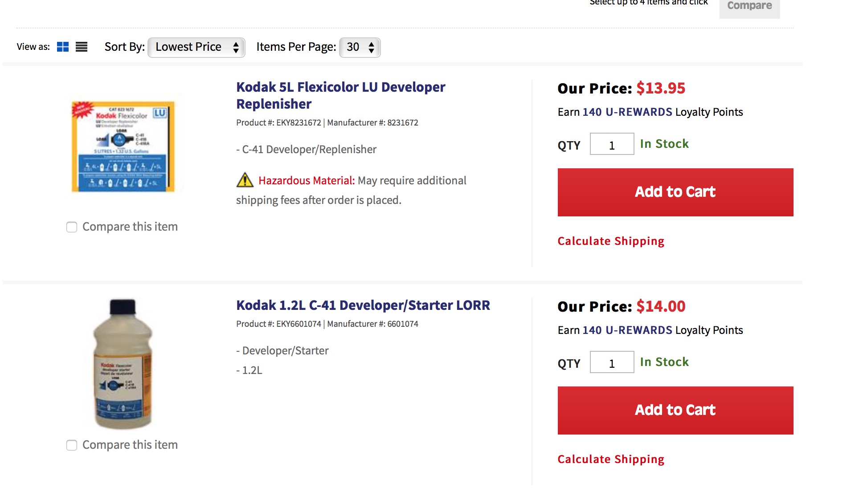
Task: Click the C-41 Developer/Replenisher description line
Action: tap(306, 150)
